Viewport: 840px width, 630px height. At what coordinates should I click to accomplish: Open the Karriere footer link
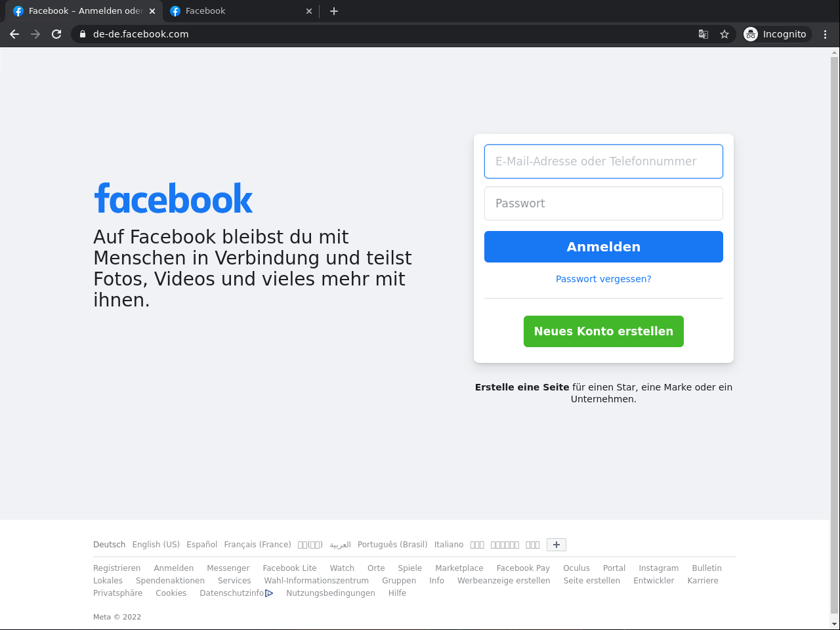[x=703, y=581]
